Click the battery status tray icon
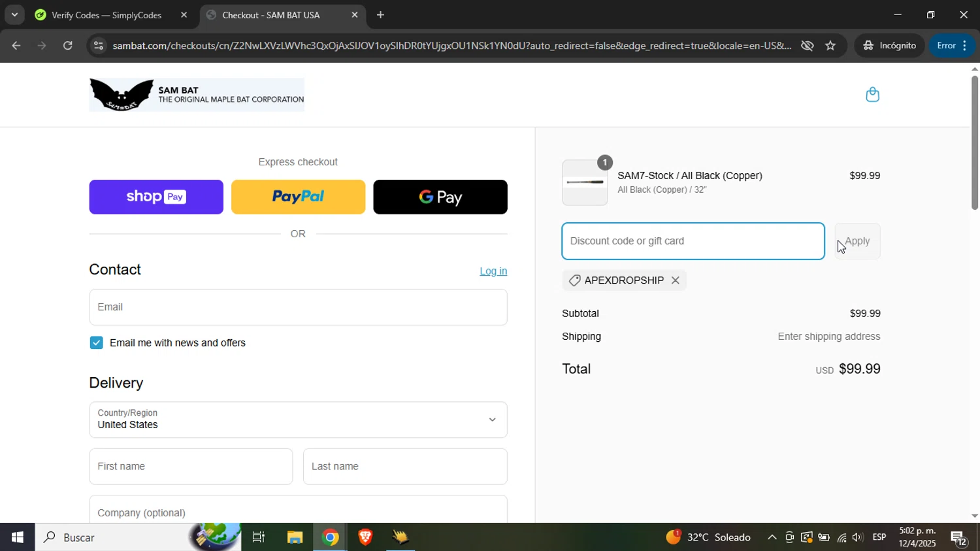Viewport: 980px width, 551px height. point(824,537)
